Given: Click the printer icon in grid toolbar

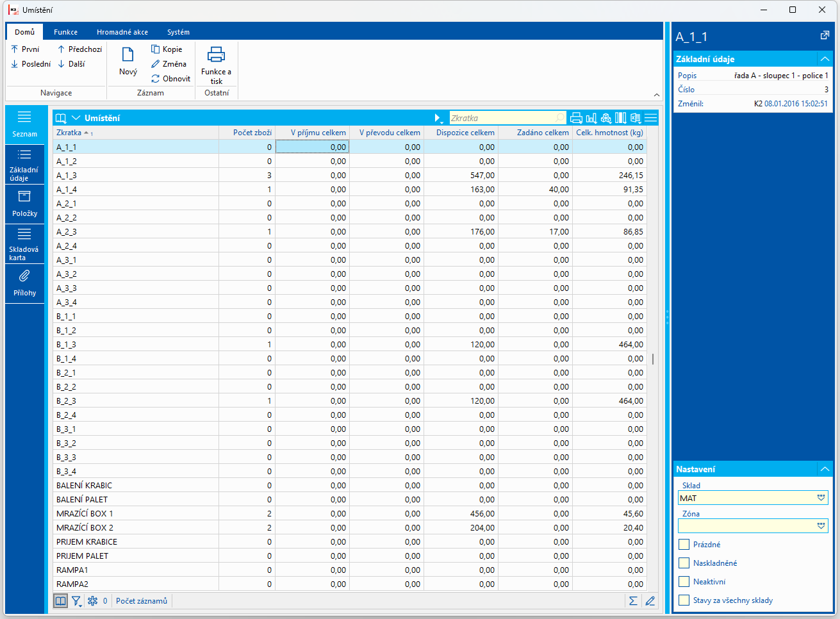Looking at the screenshot, I should 576,118.
